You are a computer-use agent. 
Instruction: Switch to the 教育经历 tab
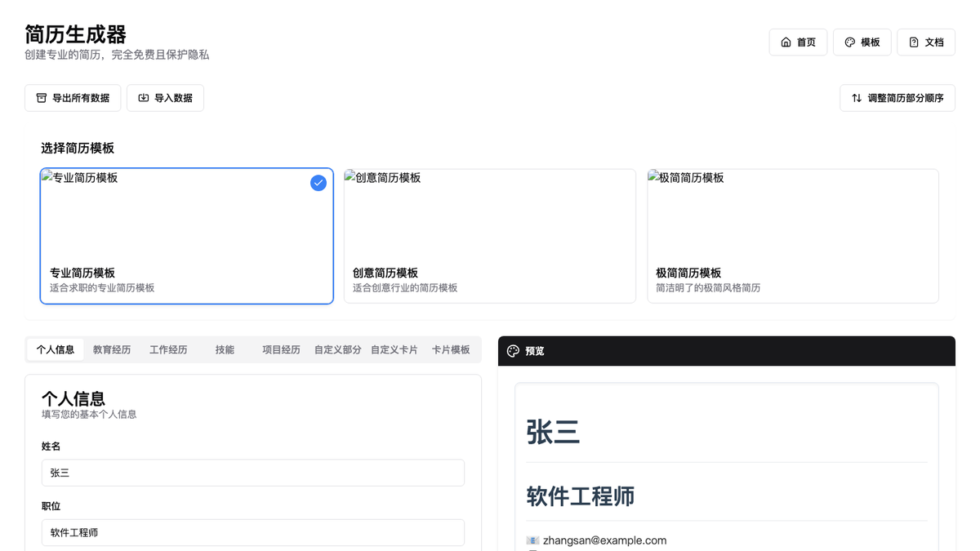[x=112, y=349]
